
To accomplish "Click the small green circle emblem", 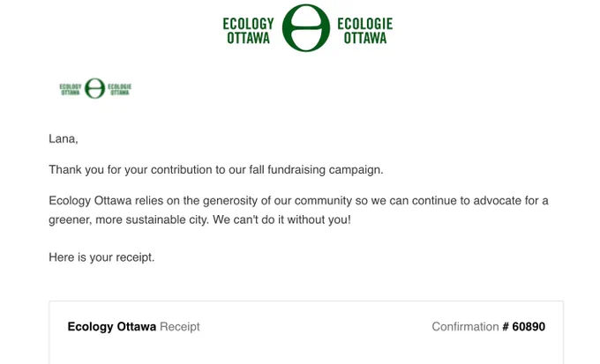I will pyautogui.click(x=95, y=88).
